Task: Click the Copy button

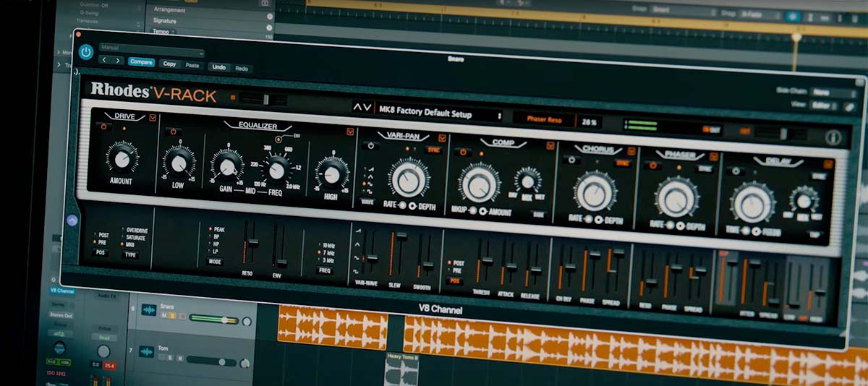Action: tap(169, 64)
